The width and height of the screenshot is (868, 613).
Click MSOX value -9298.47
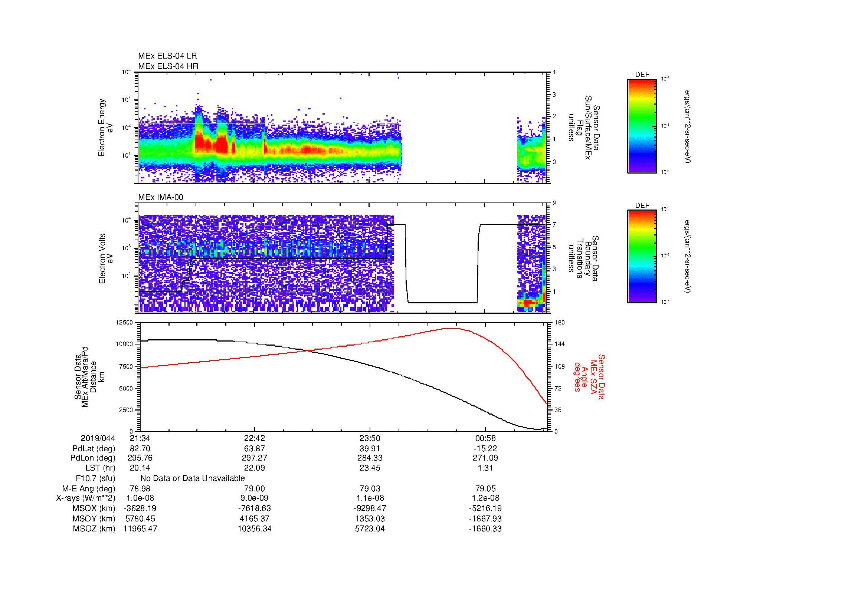370,508
